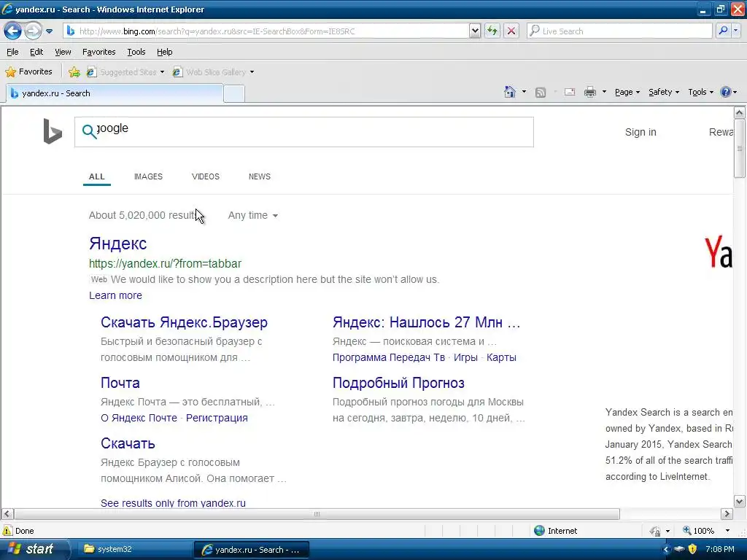The image size is (747, 560).
Task: Click the status bar warning icon
Action: pos(7,531)
